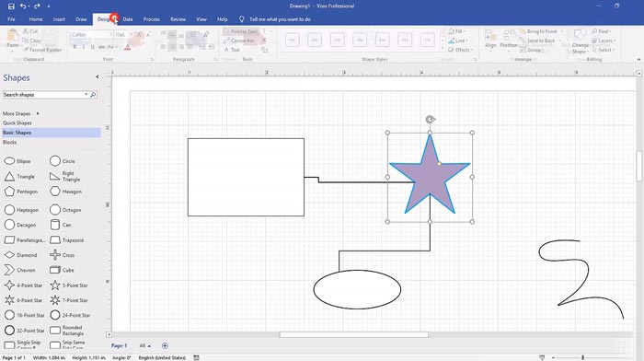Collapse the ribbon with the arrow
This screenshot has height=361, width=644.
tap(638, 59)
